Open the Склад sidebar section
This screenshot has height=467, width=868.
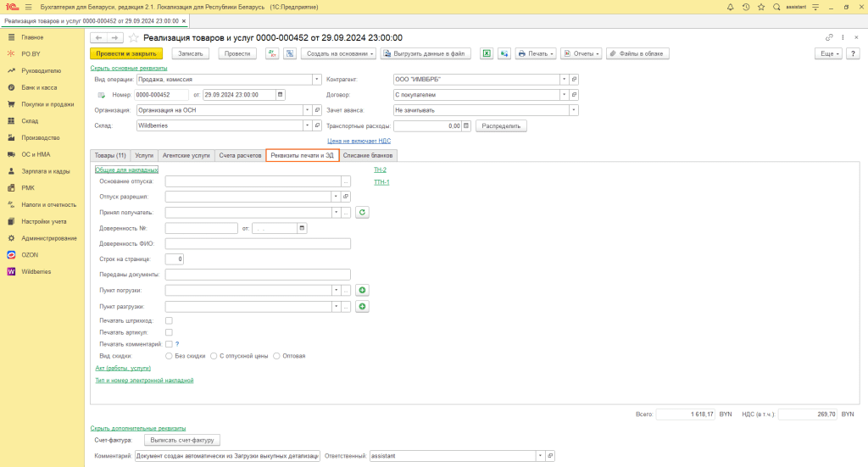pos(30,120)
